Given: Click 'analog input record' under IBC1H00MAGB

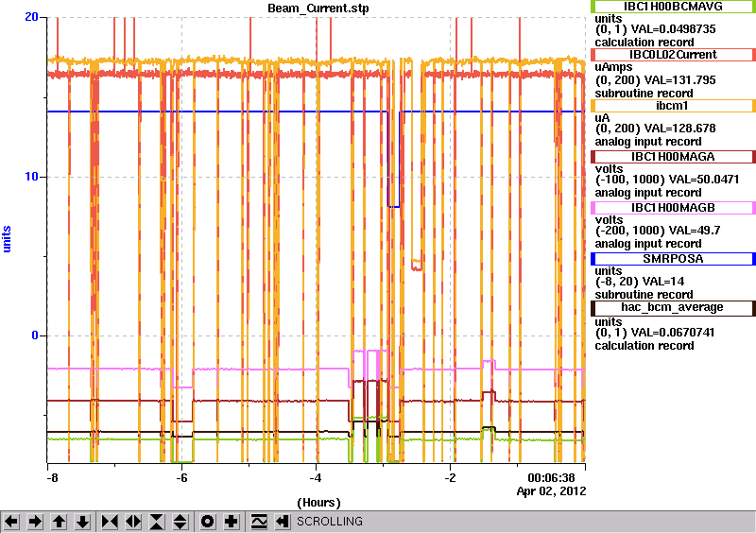Looking at the screenshot, I should pyautogui.click(x=648, y=244).
